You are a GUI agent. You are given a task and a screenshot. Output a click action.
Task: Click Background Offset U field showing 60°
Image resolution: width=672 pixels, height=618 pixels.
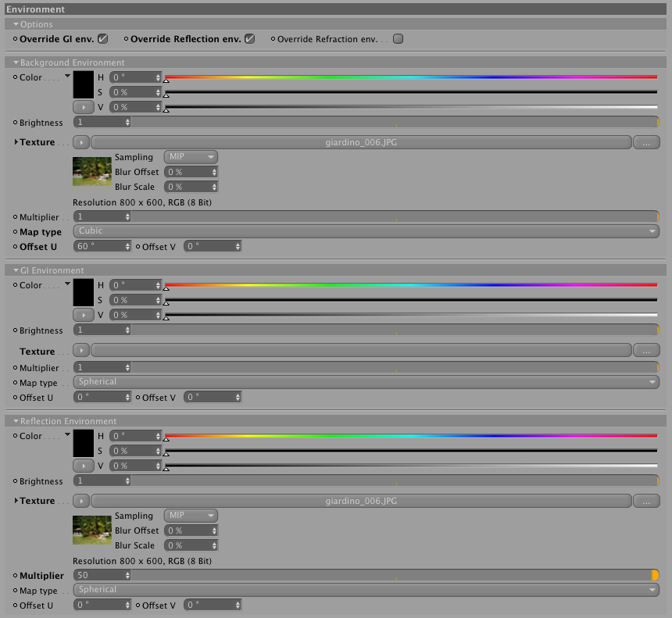coord(102,246)
